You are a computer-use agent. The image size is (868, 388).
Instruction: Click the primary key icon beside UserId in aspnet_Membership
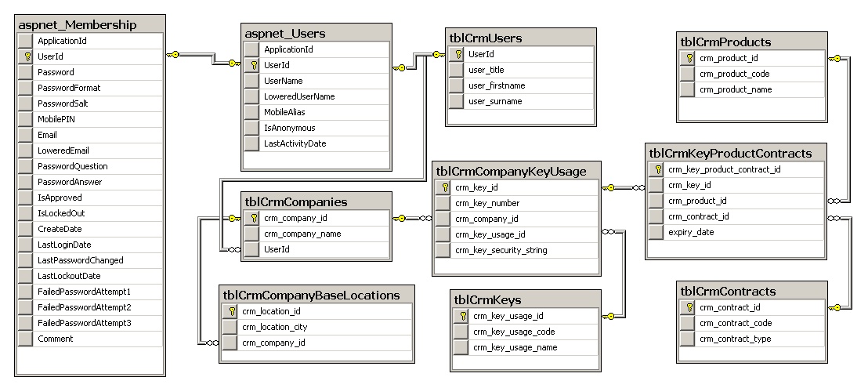pos(27,56)
